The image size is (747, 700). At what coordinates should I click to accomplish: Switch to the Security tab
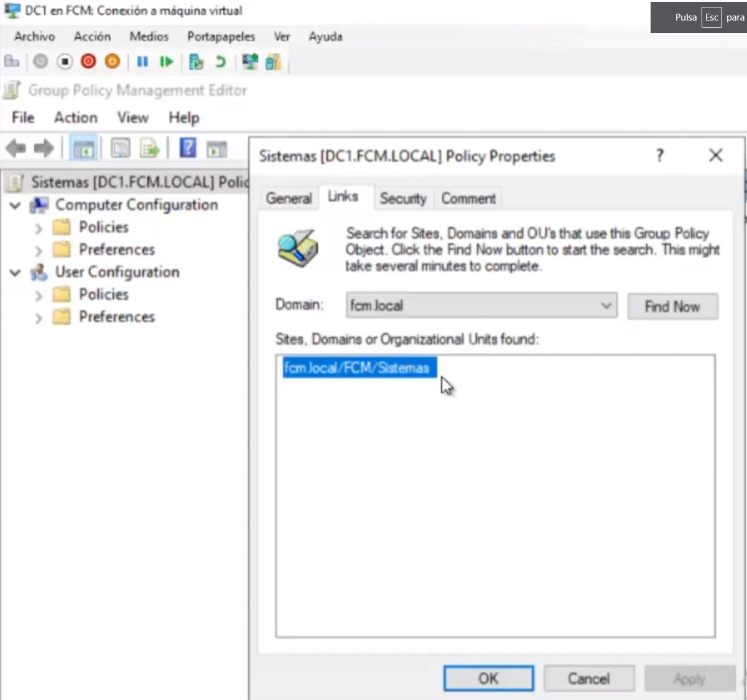(403, 198)
